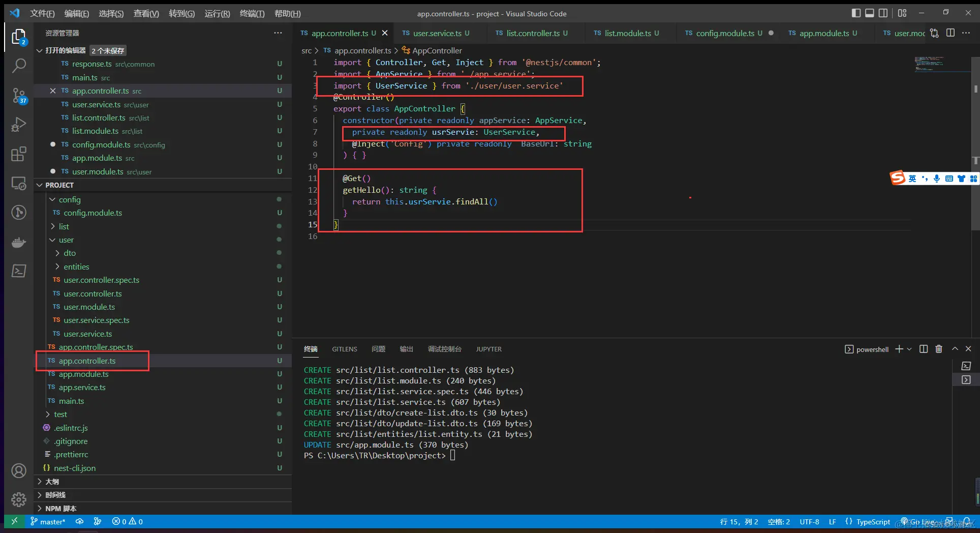Toggle the primary sidebar layout button
The width and height of the screenshot is (980, 533).
856,13
